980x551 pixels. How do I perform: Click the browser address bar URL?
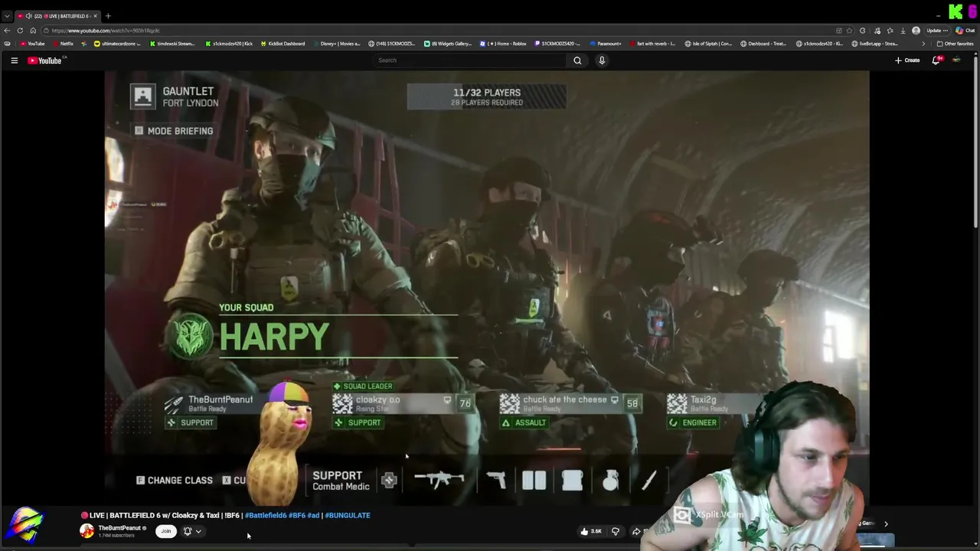pyautogui.click(x=106, y=31)
